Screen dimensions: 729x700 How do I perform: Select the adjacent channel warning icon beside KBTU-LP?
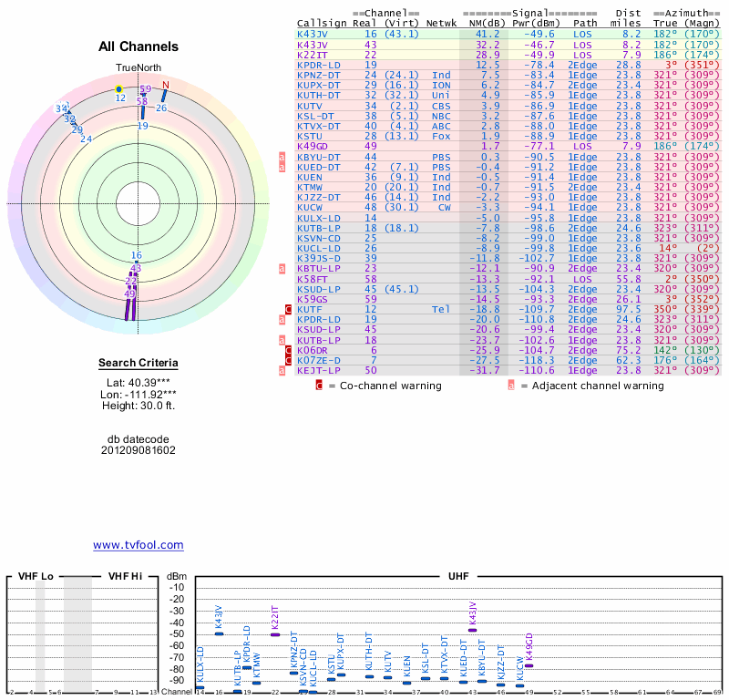tap(282, 268)
